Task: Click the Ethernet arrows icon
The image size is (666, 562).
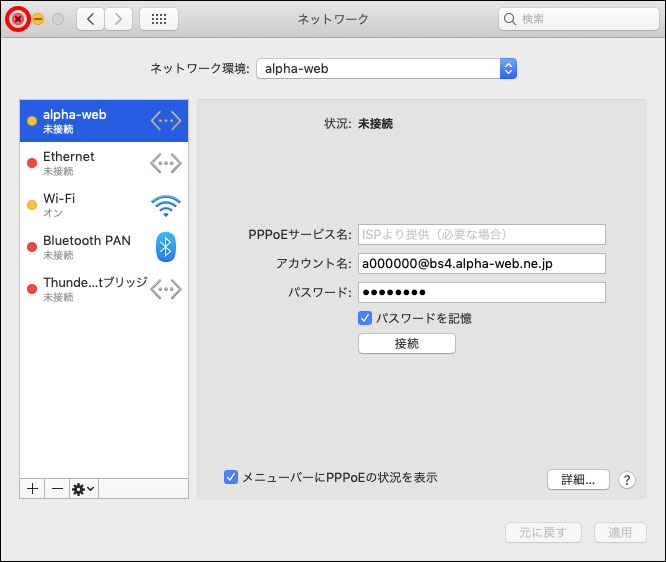Action: point(166,163)
